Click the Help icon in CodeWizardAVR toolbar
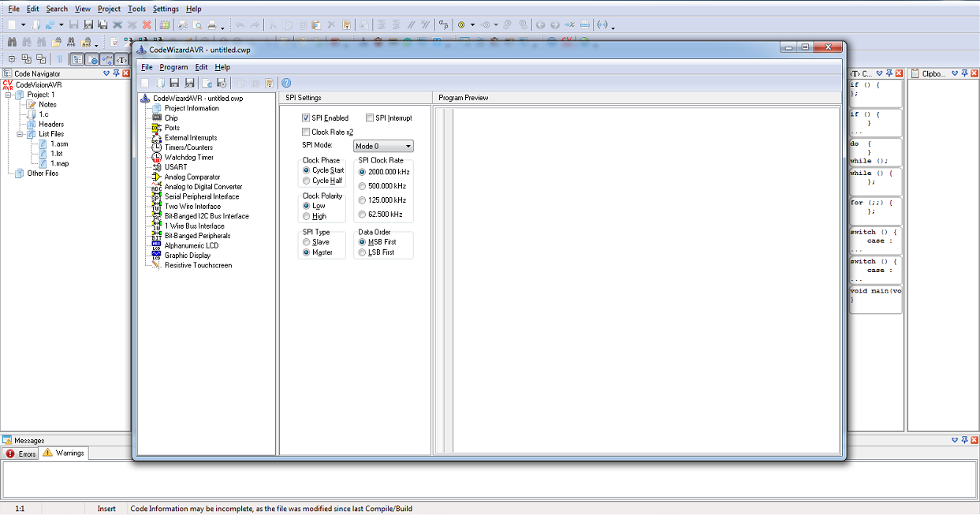The height and width of the screenshot is (515, 980). point(286,83)
